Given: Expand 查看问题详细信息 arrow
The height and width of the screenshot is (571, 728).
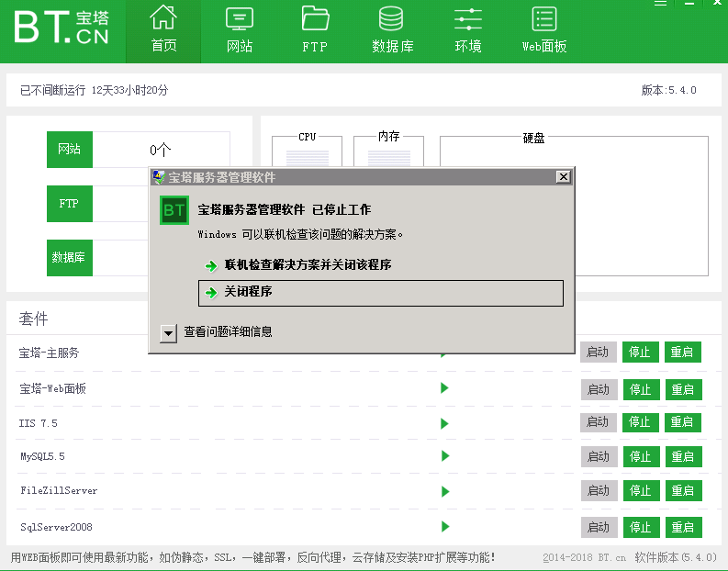Looking at the screenshot, I should coord(169,333).
